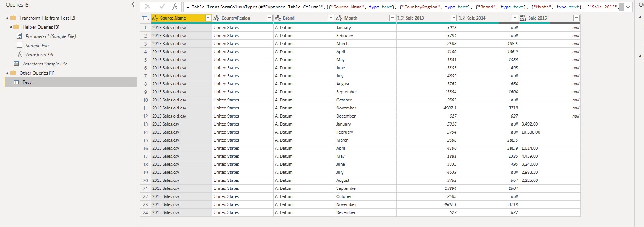The image size is (644, 227).
Task: Click Sale 2014 cell 1604 in row 21
Action: click(x=488, y=188)
